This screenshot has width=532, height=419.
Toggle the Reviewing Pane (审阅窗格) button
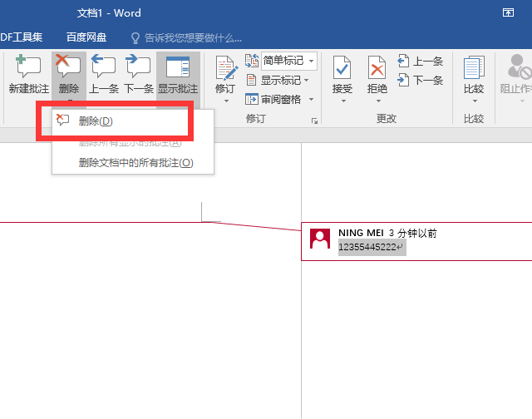(273, 100)
